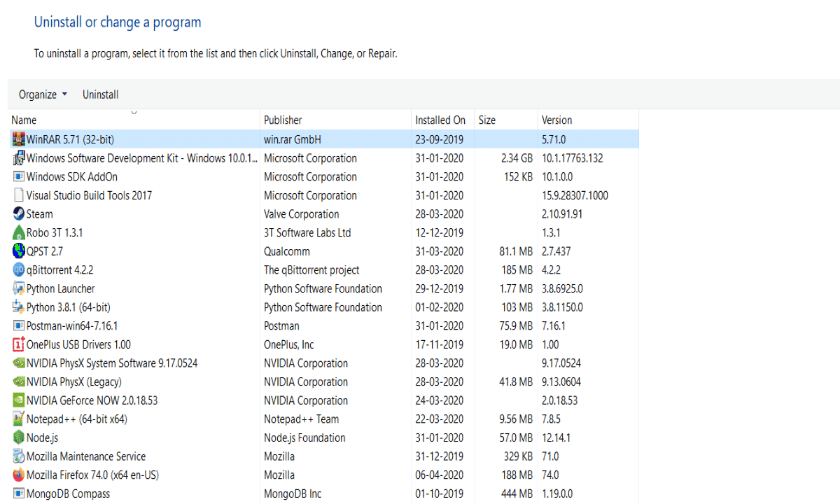This screenshot has width=840, height=504.
Task: Sort list by Name column header
Action: coord(24,120)
